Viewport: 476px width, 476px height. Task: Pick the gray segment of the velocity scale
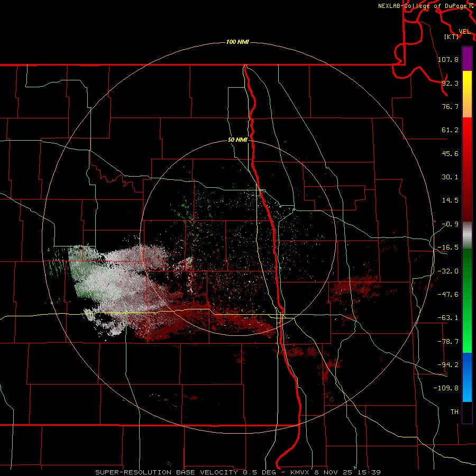coord(467,235)
